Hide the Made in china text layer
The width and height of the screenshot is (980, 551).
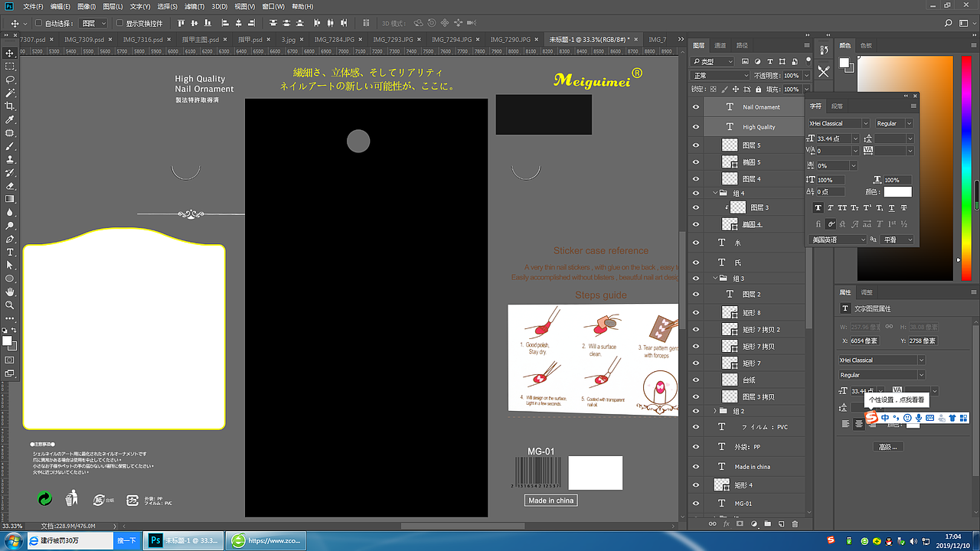(x=696, y=466)
